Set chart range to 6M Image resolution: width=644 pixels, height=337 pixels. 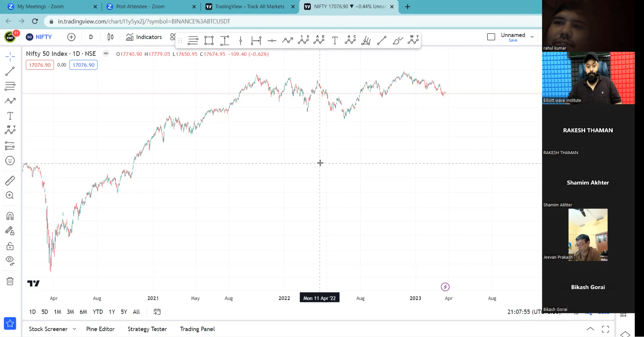coord(83,312)
